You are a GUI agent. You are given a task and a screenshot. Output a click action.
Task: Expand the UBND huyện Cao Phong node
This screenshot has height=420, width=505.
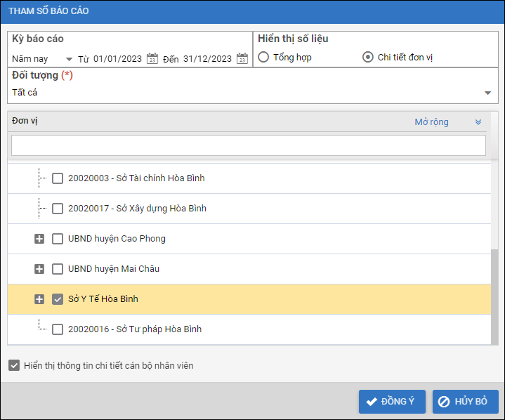(x=39, y=239)
